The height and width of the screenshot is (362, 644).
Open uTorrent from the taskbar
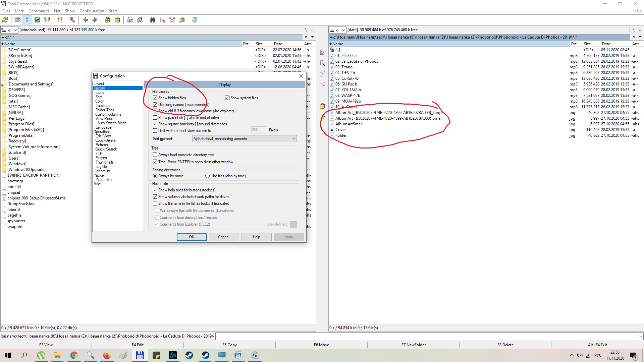tap(41, 355)
